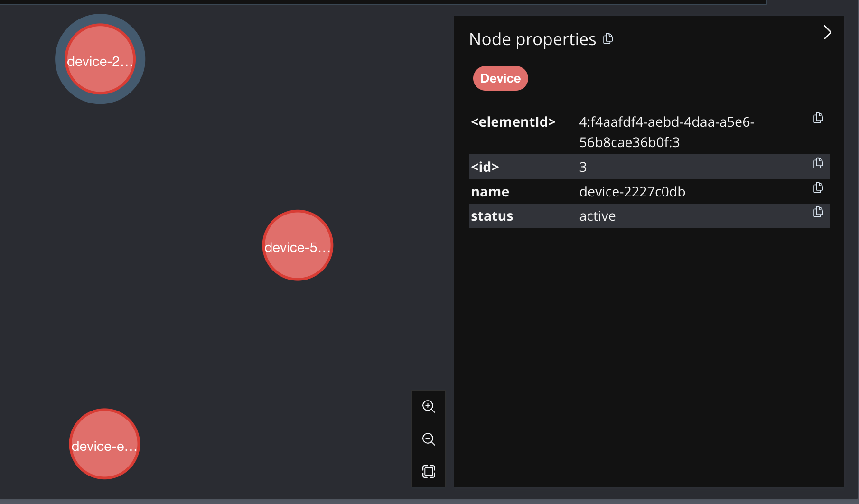Viewport: 859px width, 504px height.
Task: Select the device-e node in the graph
Action: [104, 444]
